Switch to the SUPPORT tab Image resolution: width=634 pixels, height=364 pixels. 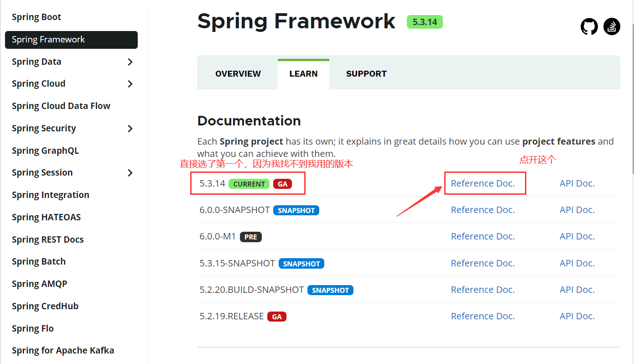(x=366, y=74)
